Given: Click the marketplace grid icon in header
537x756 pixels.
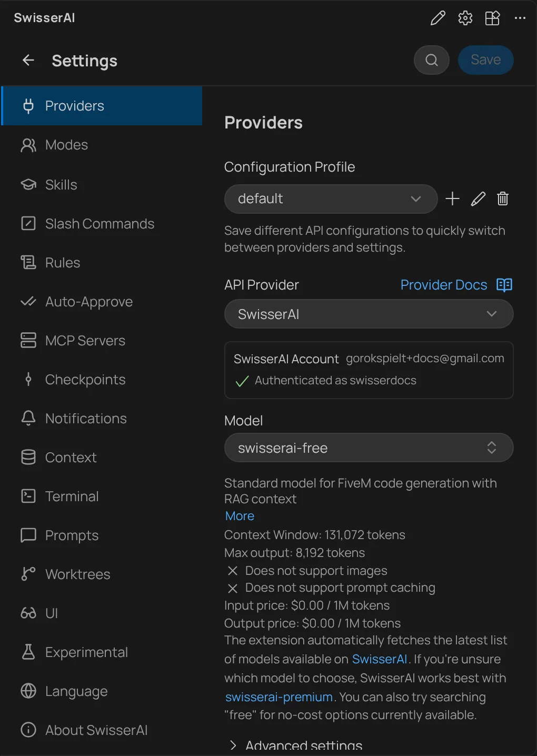Looking at the screenshot, I should click(x=493, y=18).
